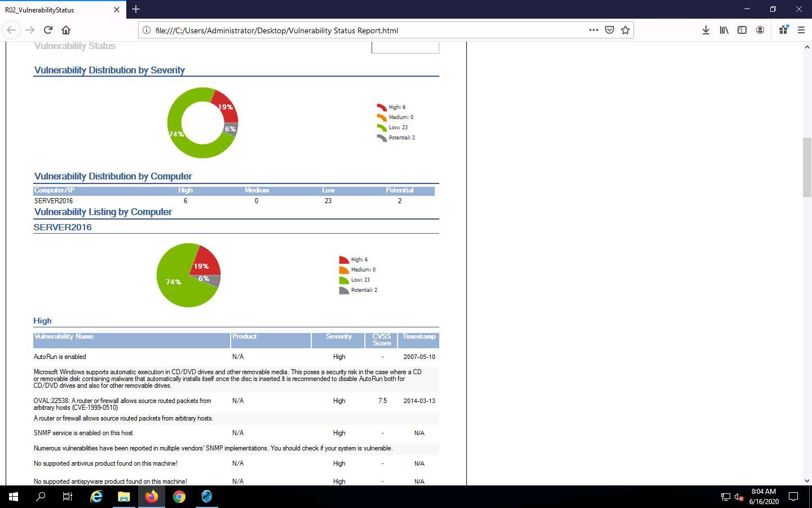Viewport: 812px width, 508px height.
Task: Click the CVSS Score column header
Action: pyautogui.click(x=382, y=340)
